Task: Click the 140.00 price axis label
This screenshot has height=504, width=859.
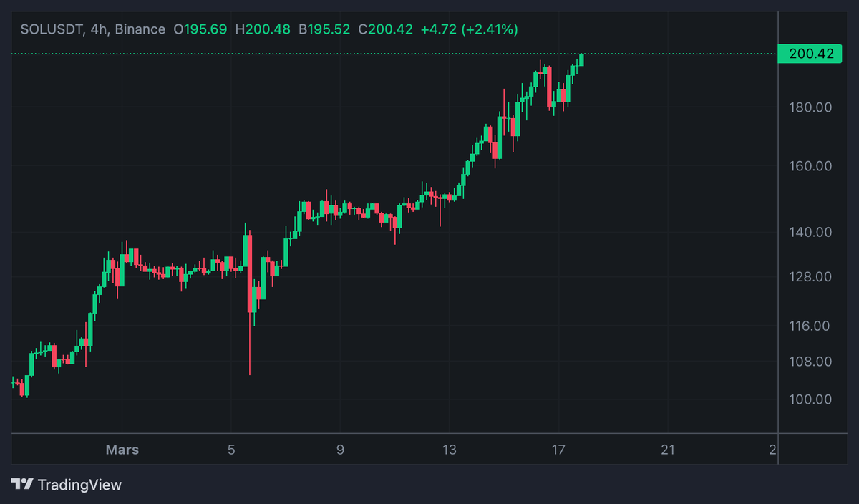Action: coord(812,232)
